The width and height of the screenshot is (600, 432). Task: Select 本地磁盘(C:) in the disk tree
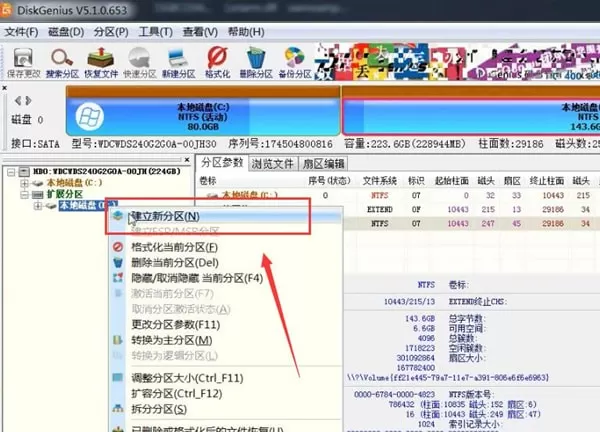tap(74, 183)
